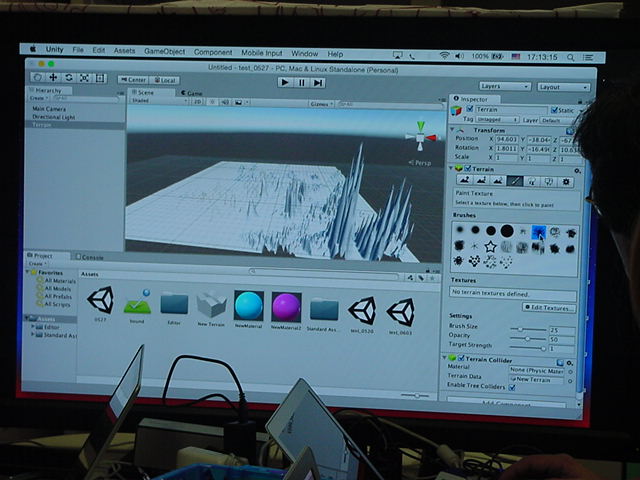
Task: Click Terrain Collider gear menu icon
Action: [x=570, y=363]
